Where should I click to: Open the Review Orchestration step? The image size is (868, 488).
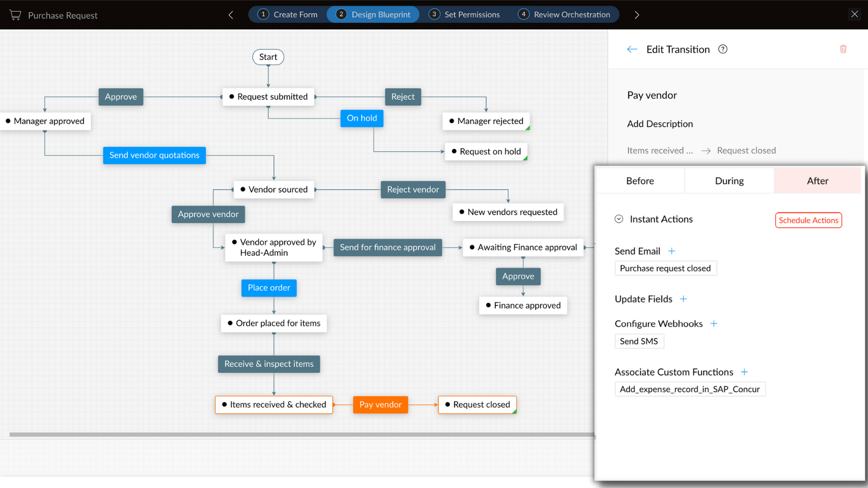point(564,14)
